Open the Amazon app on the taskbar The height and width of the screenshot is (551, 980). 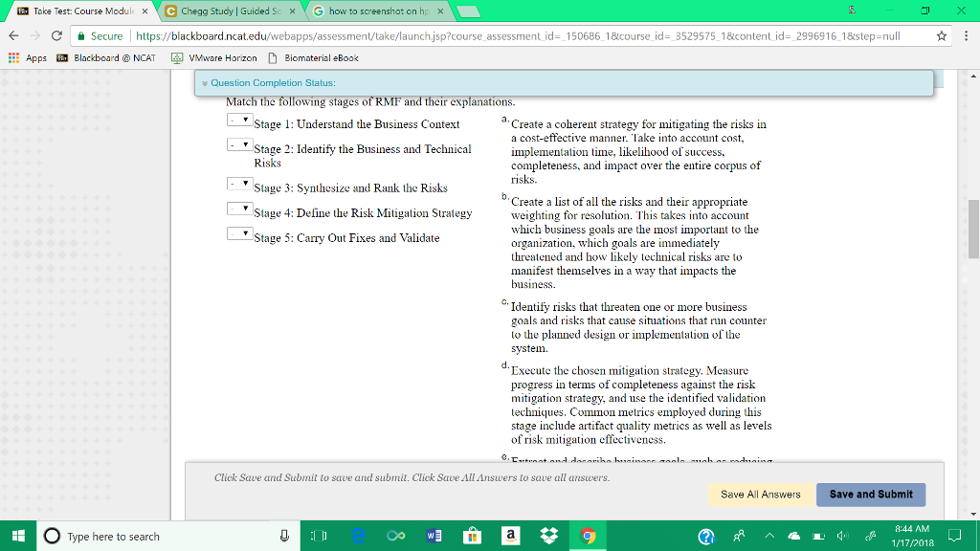point(510,536)
